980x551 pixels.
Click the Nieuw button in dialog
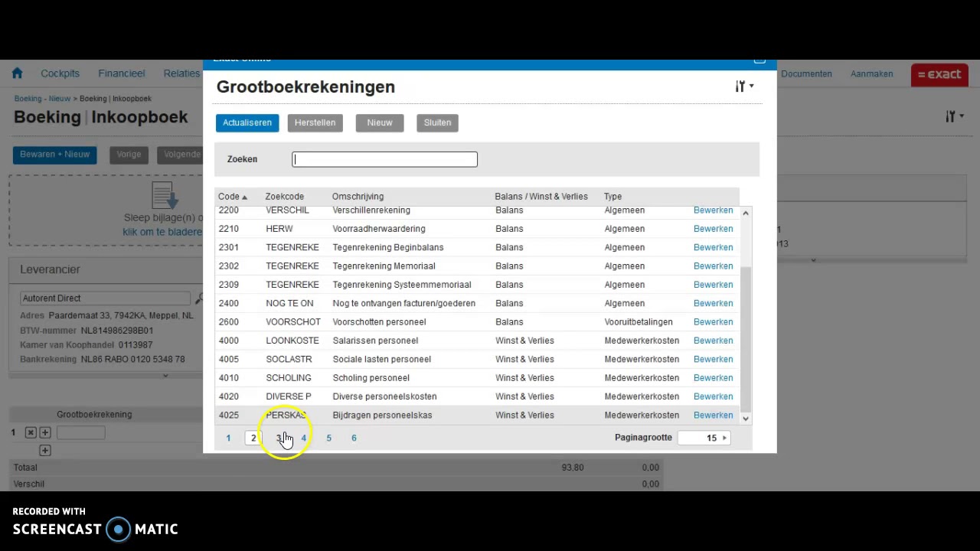pos(380,122)
